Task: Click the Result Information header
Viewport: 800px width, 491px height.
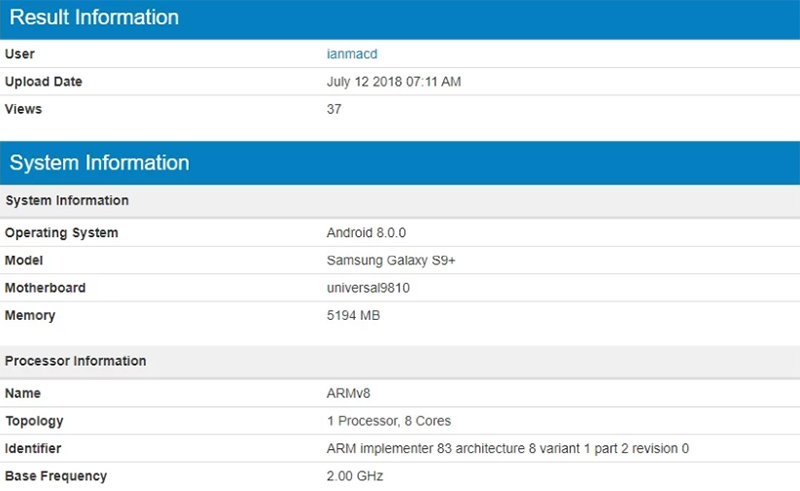Action: click(x=400, y=19)
